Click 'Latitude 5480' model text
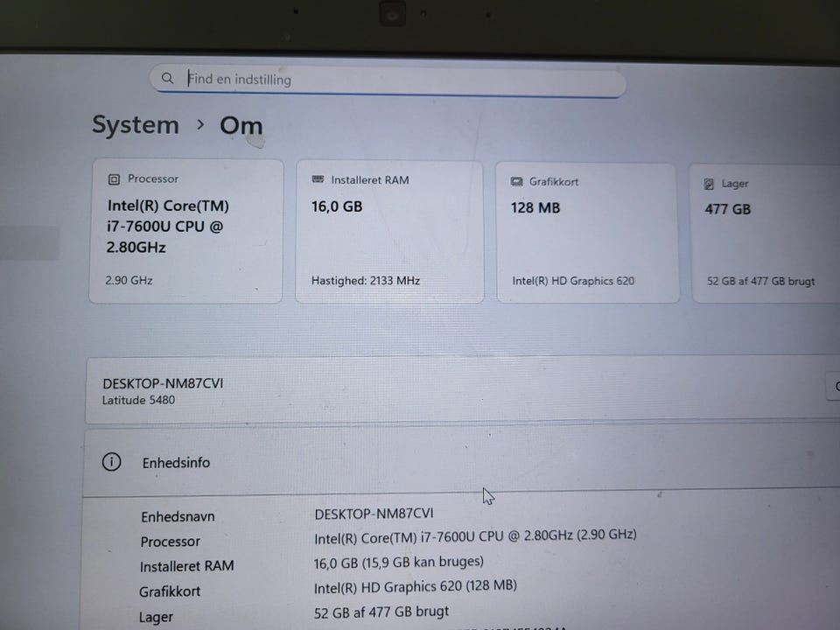Image resolution: width=840 pixels, height=630 pixels. tap(138, 400)
